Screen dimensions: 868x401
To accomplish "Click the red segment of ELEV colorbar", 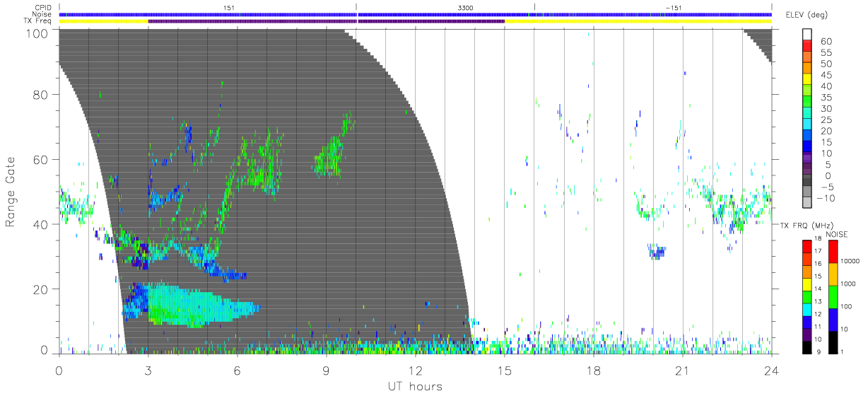I will tap(808, 45).
